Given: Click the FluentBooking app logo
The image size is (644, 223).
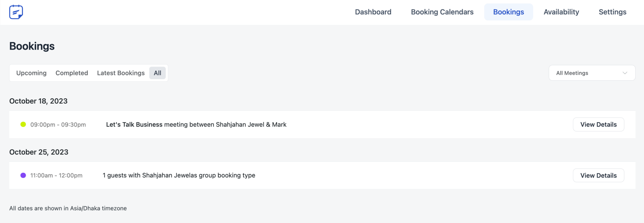Looking at the screenshot, I should [16, 12].
